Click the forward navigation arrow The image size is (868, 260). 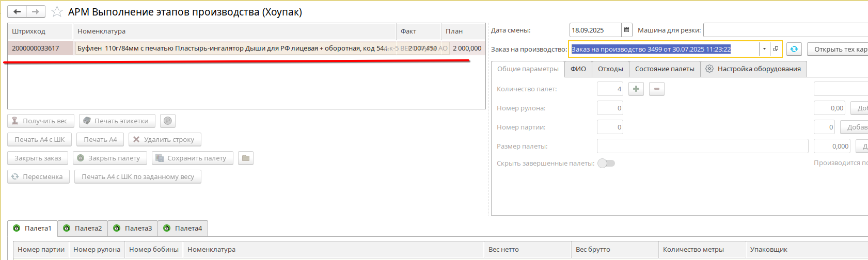(36, 11)
